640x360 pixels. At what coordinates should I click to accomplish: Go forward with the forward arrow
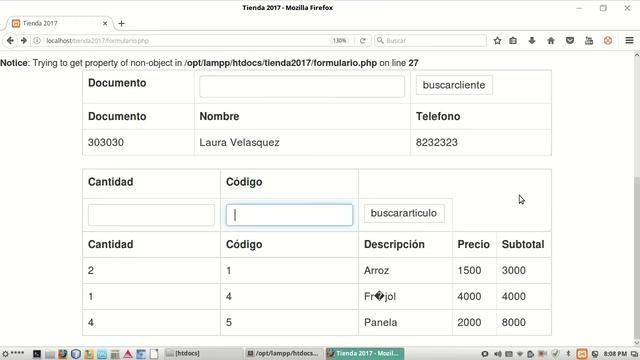click(24, 40)
